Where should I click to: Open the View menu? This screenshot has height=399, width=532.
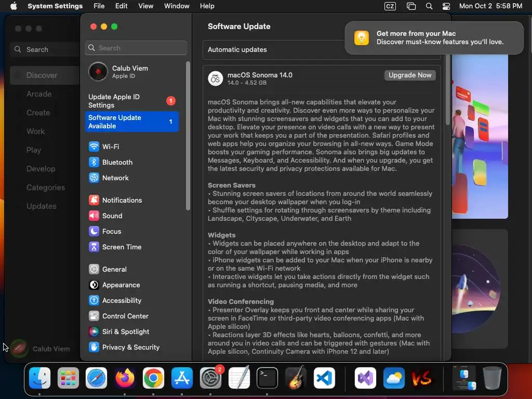coord(145,6)
